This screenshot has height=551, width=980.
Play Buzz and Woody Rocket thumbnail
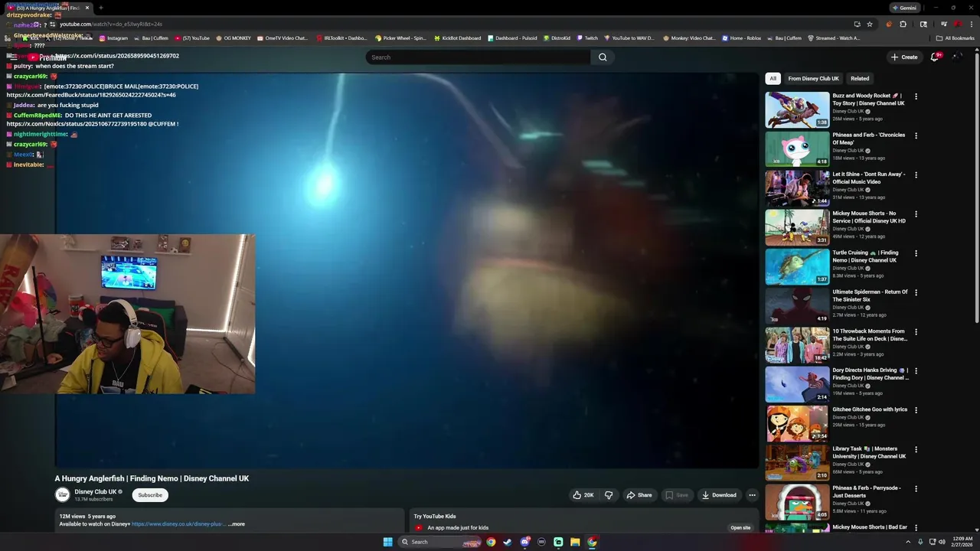(x=797, y=109)
